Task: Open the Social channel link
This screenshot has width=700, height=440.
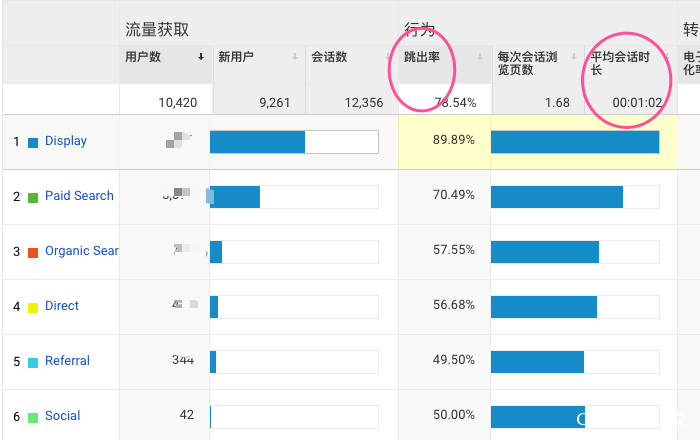Action: tap(62, 416)
